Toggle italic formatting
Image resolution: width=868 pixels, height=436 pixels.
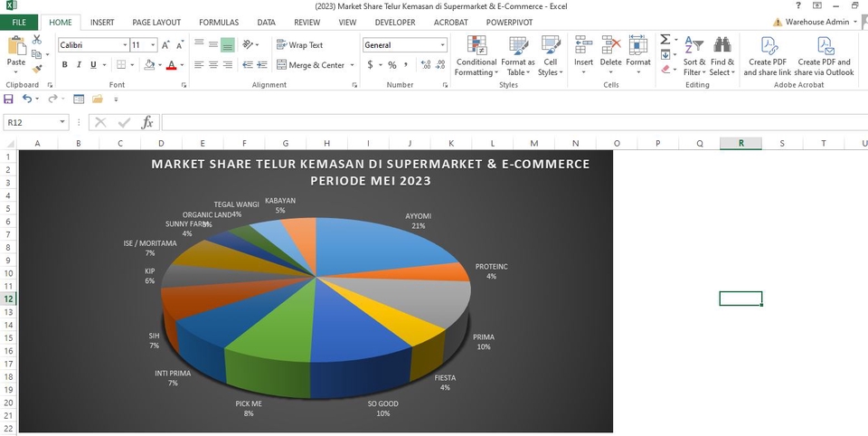click(79, 65)
